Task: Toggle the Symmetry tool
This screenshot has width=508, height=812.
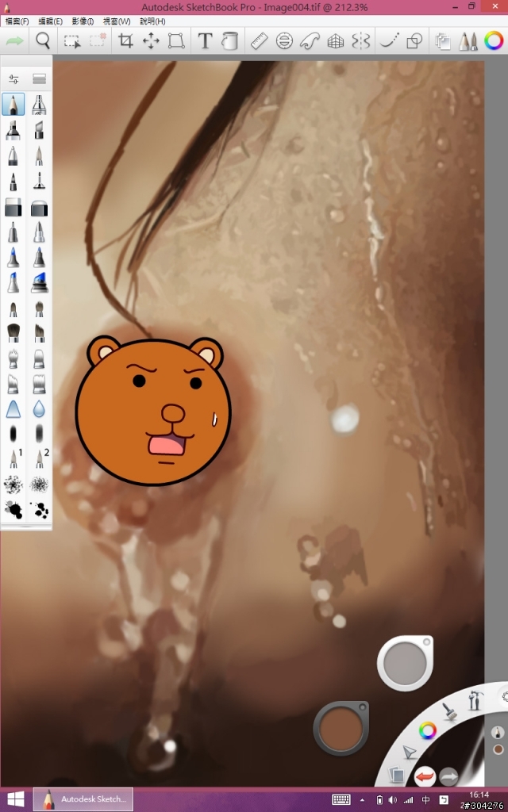Action: click(360, 40)
